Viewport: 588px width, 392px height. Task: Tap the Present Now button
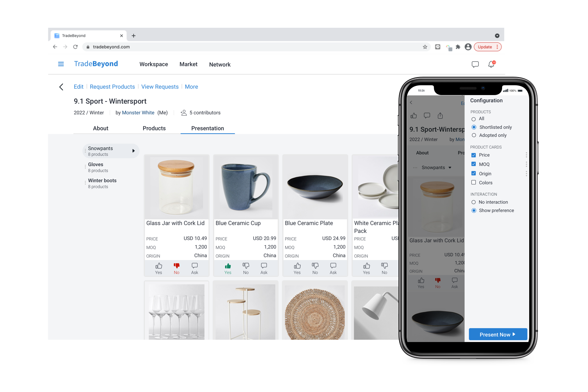tap(498, 335)
